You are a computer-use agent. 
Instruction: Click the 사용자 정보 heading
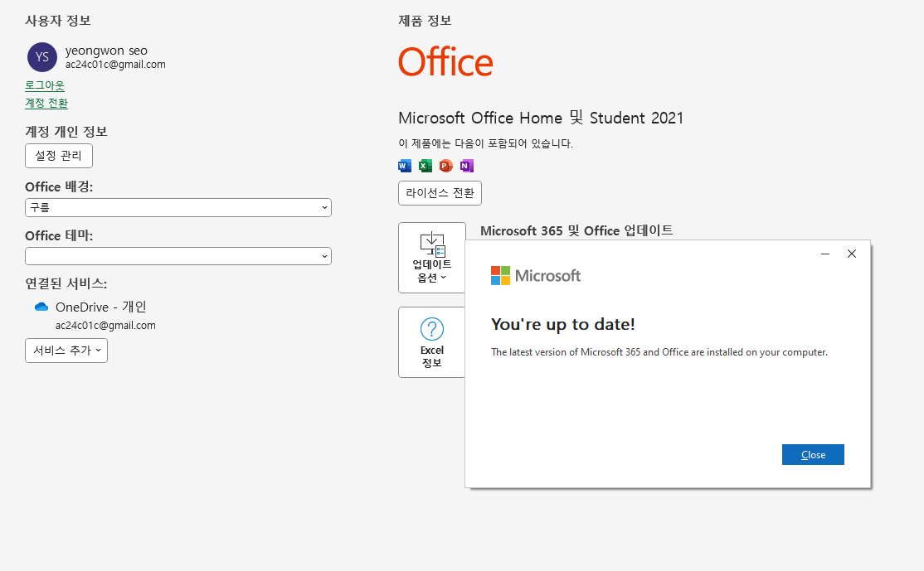58,21
